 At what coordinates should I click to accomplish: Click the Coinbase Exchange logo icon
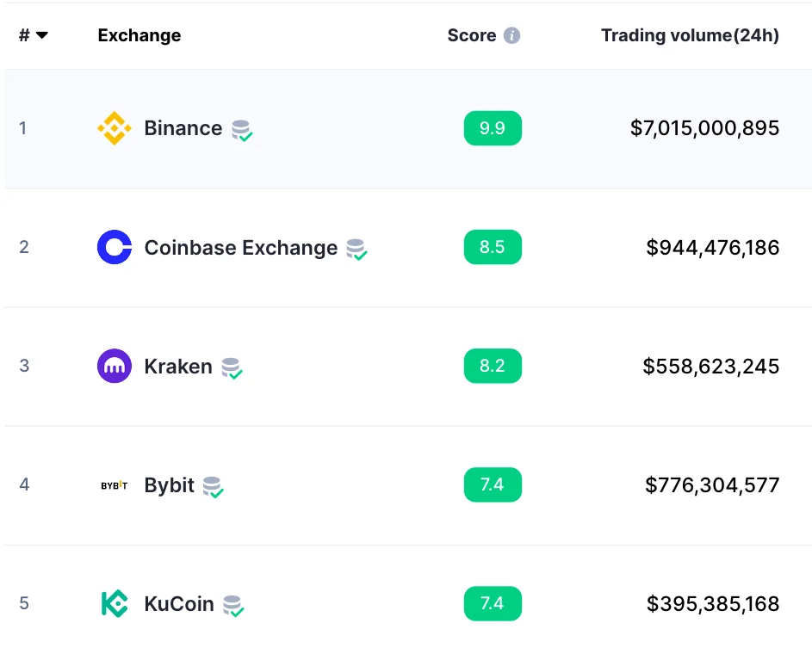tap(115, 247)
